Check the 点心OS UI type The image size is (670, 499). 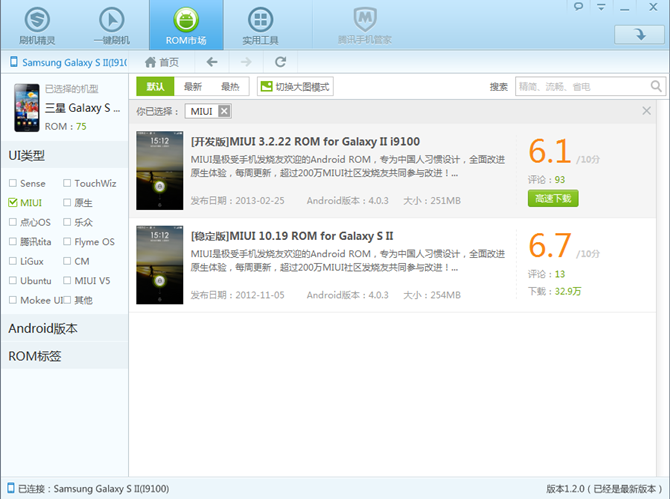(13, 222)
